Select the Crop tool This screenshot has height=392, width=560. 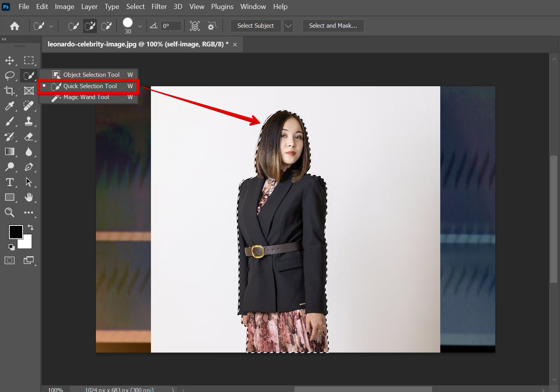pyautogui.click(x=9, y=90)
